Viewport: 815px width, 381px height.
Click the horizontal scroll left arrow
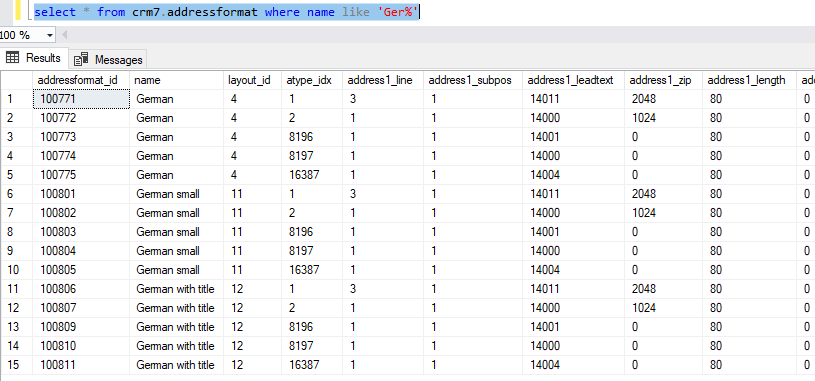[x=65, y=35]
